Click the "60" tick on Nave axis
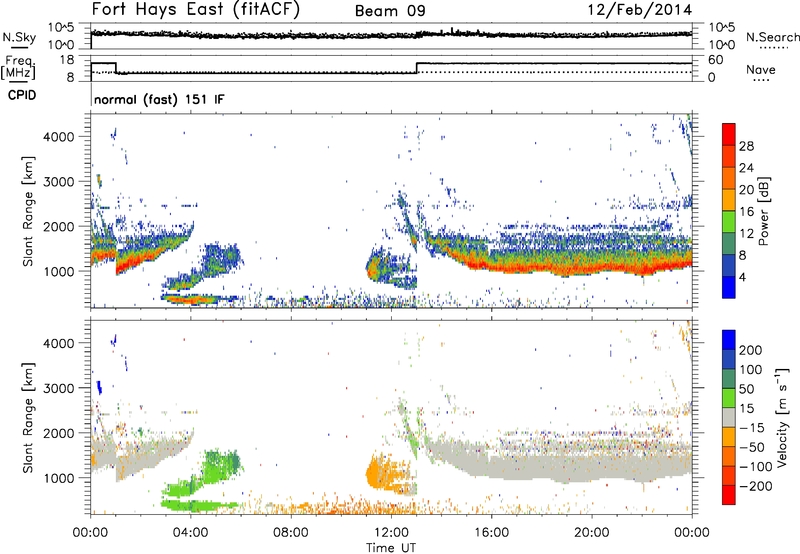The image size is (800, 554). pos(716,60)
